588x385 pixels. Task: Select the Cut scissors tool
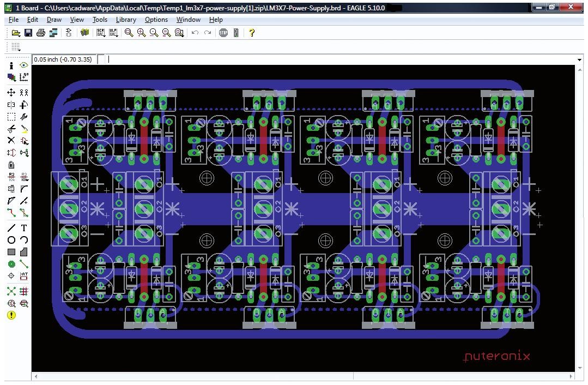click(x=11, y=129)
